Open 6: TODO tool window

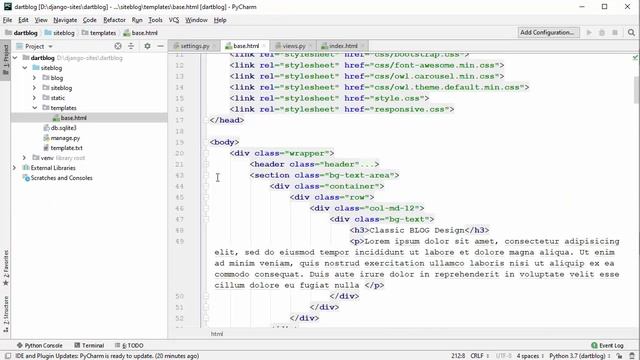coord(129,345)
